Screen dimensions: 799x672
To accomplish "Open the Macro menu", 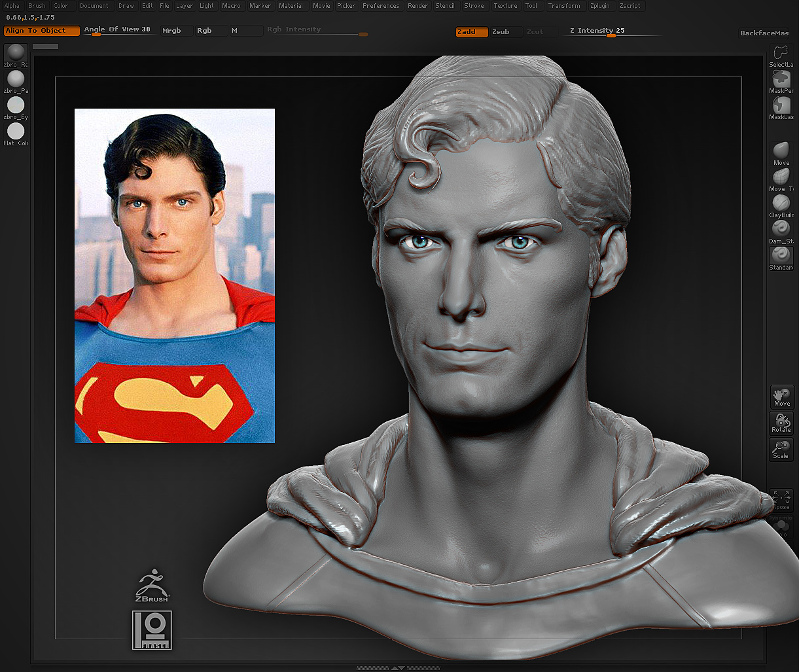I will (x=231, y=6).
